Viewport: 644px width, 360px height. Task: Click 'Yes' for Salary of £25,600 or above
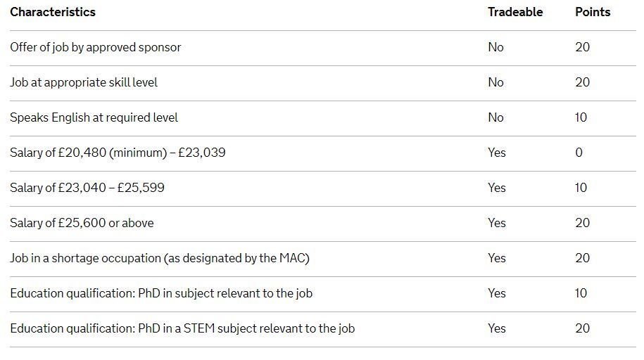[x=497, y=223]
